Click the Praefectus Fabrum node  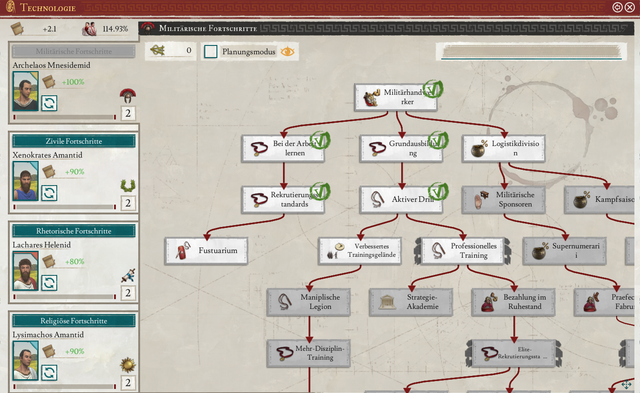pos(604,302)
